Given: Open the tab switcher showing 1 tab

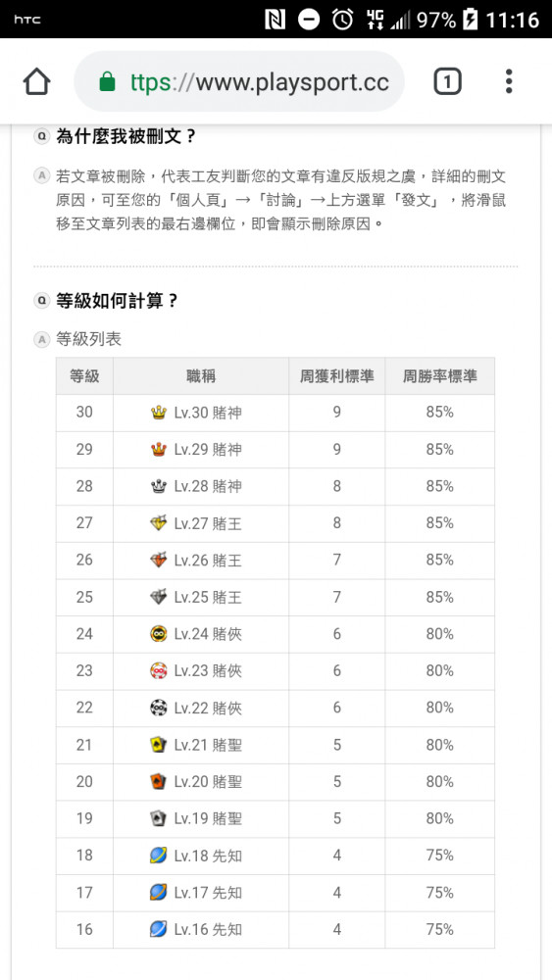Looking at the screenshot, I should click(448, 82).
